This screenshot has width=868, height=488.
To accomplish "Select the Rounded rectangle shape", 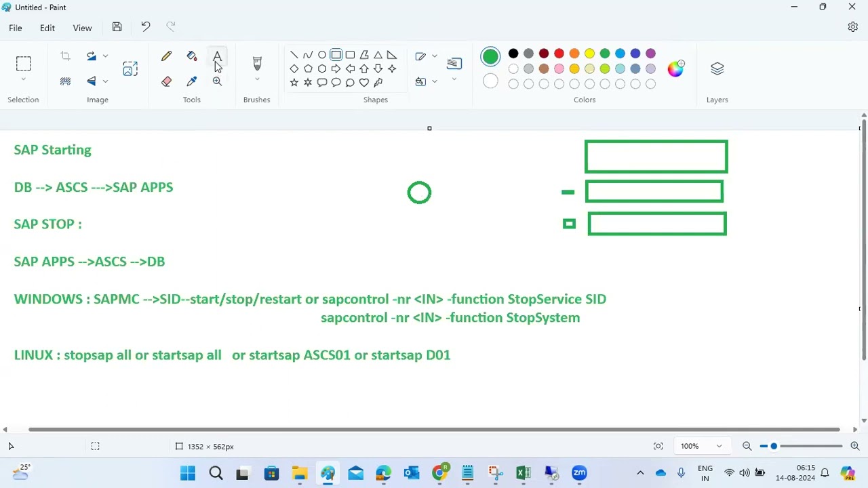I will point(350,55).
